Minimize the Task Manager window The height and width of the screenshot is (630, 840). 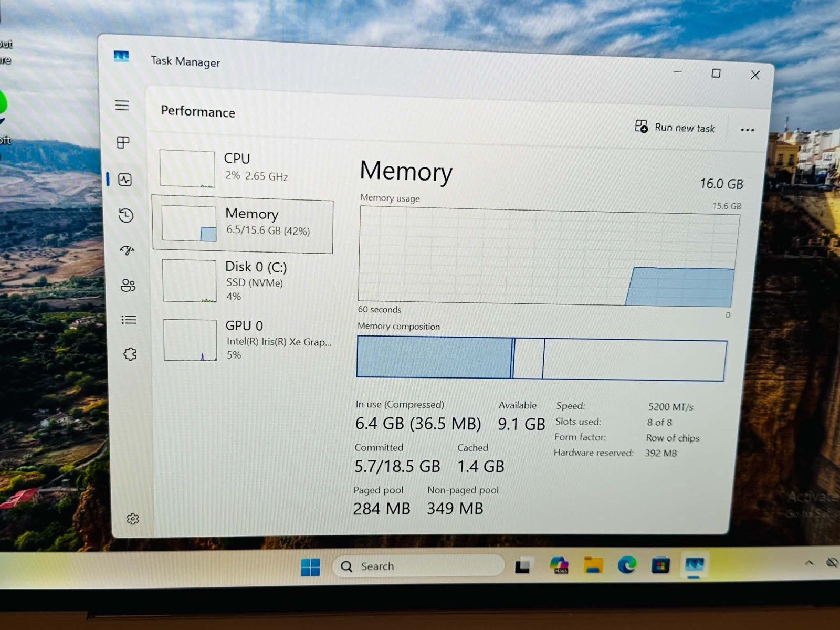[x=677, y=71]
